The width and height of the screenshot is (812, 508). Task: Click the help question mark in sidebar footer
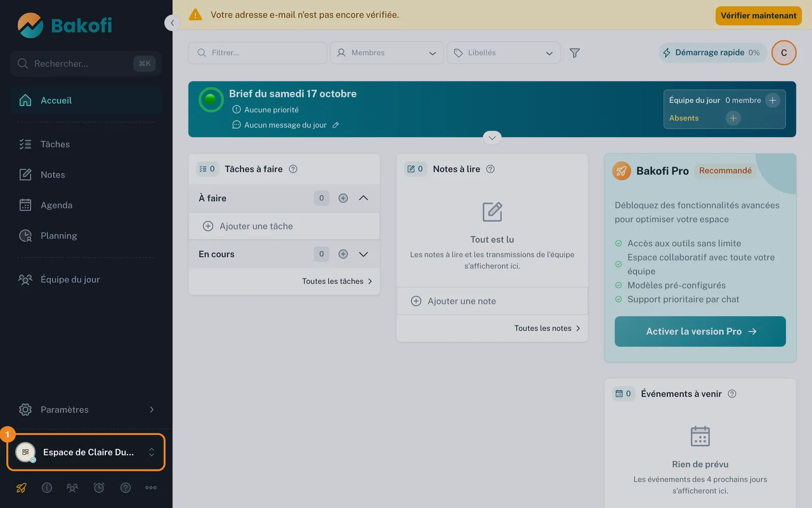click(x=125, y=488)
